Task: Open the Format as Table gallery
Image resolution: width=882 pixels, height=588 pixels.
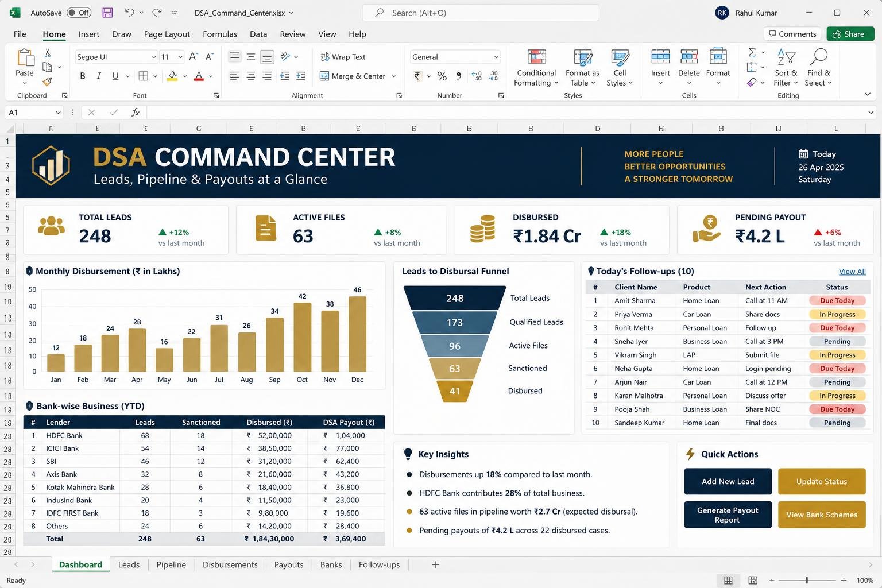Action: pos(582,67)
